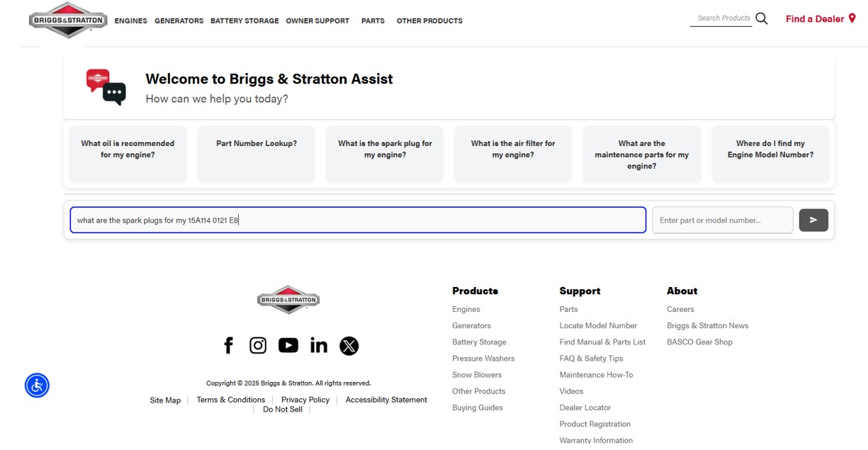Open the footer Other Products link
Image resolution: width=868 pixels, height=450 pixels.
click(479, 390)
